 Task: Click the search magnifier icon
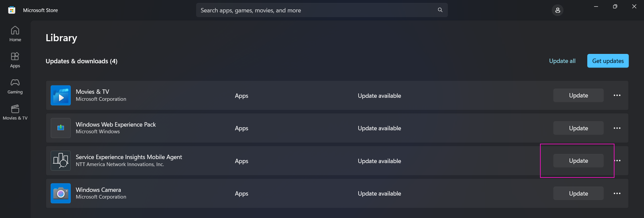point(440,10)
